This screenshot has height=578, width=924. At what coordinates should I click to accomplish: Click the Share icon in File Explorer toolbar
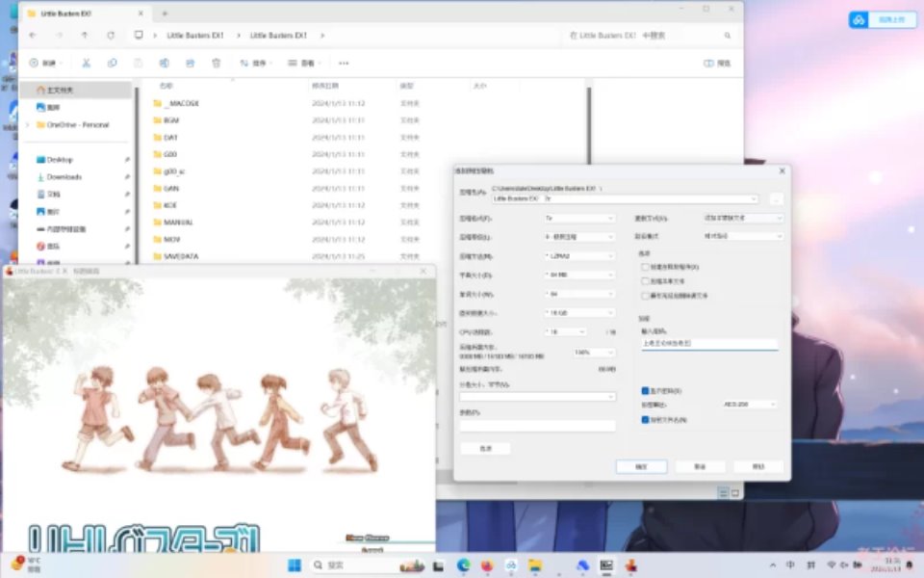tap(190, 64)
